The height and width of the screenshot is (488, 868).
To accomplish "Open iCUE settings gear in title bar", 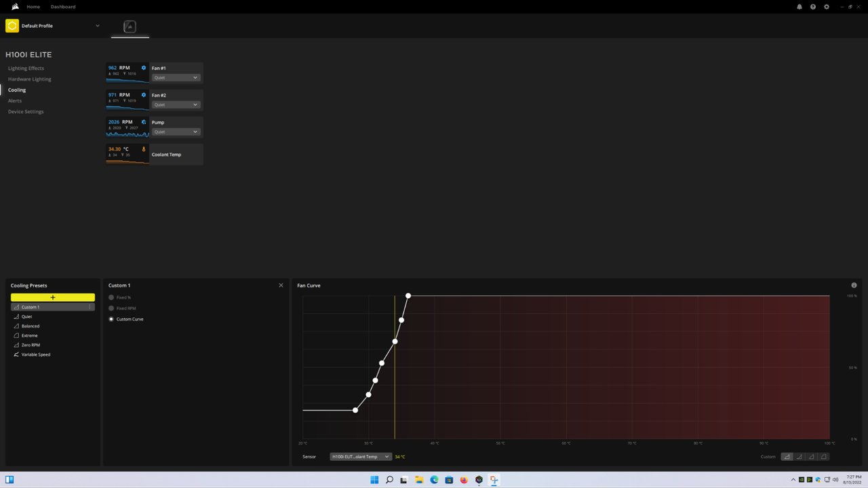I will 827,7.
